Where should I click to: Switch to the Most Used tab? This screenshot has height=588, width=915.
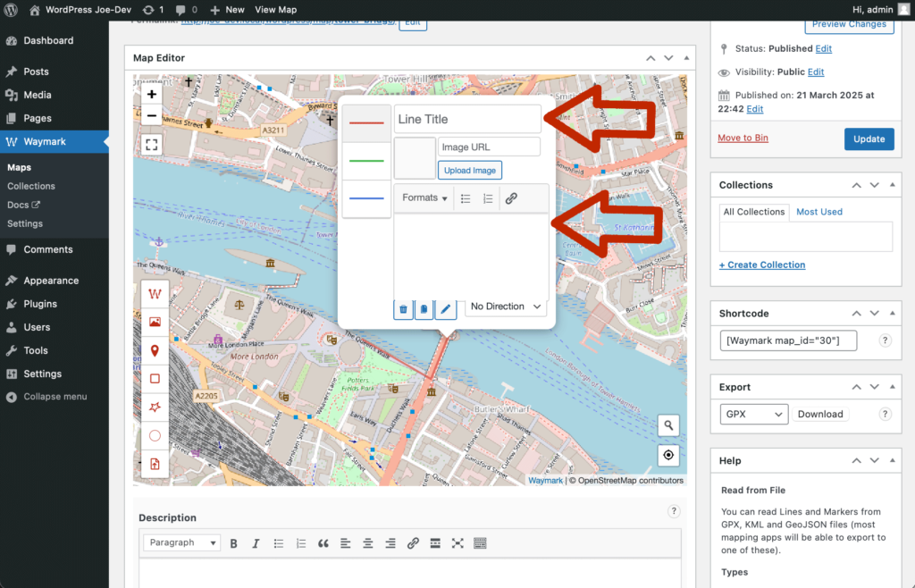click(x=818, y=212)
